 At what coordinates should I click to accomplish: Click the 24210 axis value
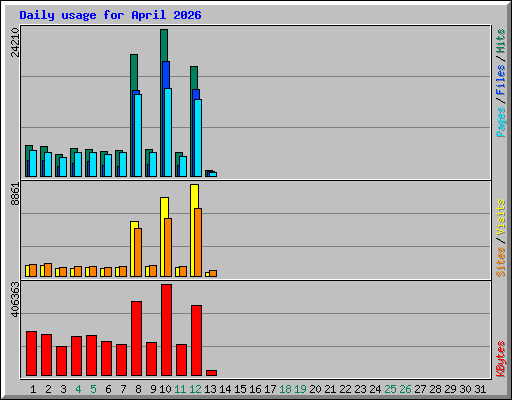pyautogui.click(x=15, y=42)
